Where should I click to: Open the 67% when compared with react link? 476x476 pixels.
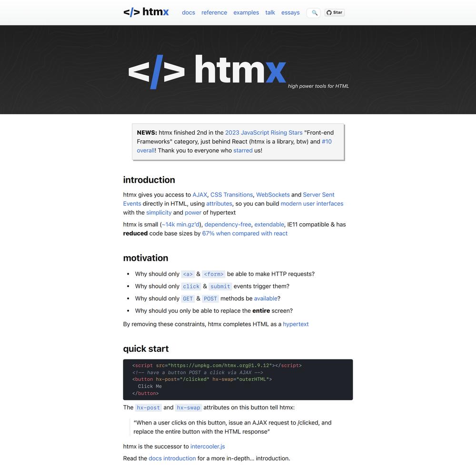[245, 233]
